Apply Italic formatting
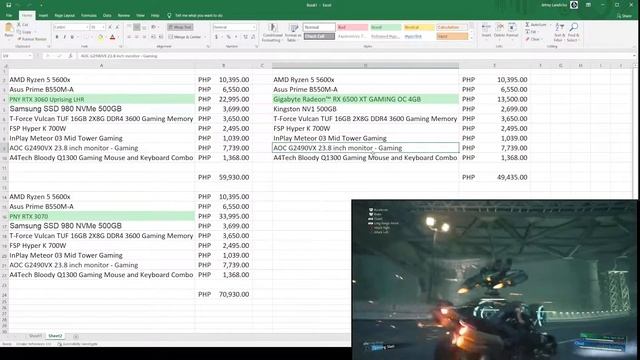 click(64, 37)
